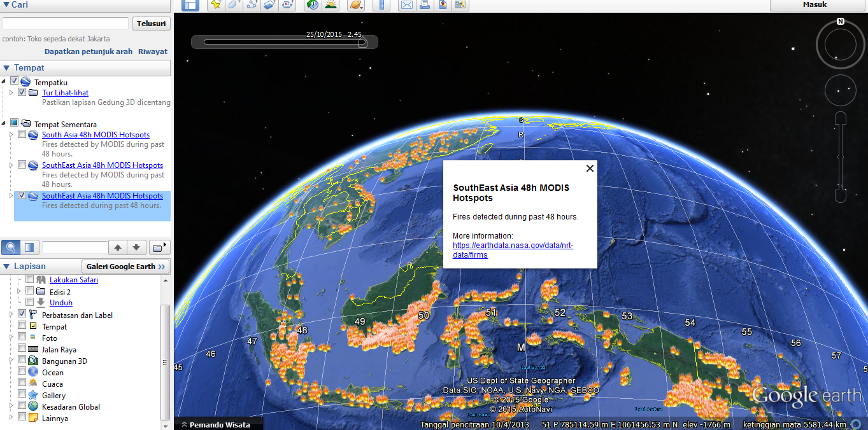The height and width of the screenshot is (430, 868).
Task: Uncheck the Perbatasan dan Label layer
Action: click(x=22, y=314)
